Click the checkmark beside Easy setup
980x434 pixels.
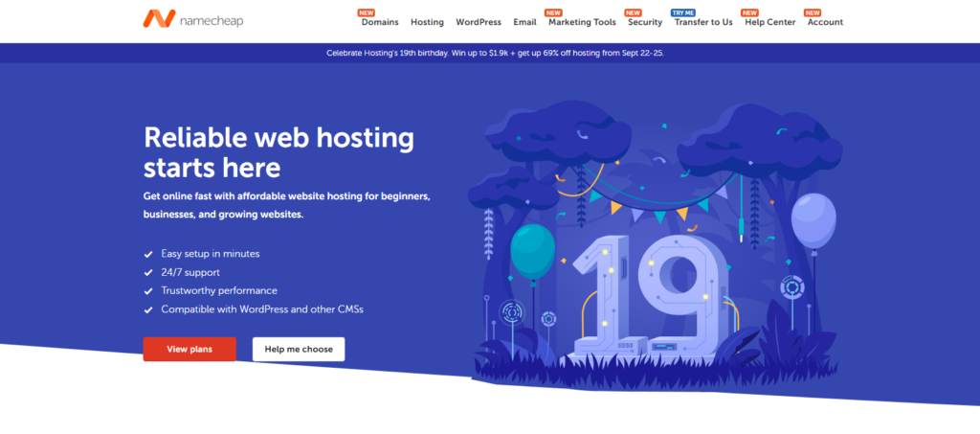point(148,255)
